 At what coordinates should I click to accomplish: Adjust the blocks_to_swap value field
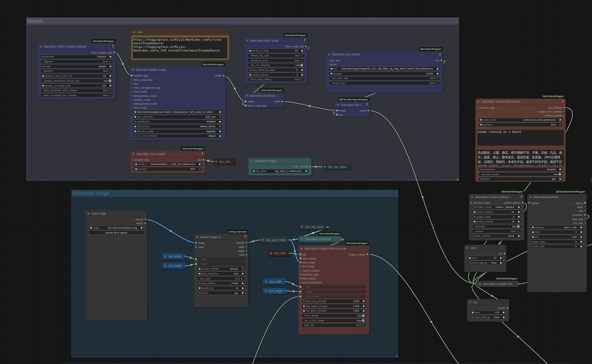click(275, 51)
